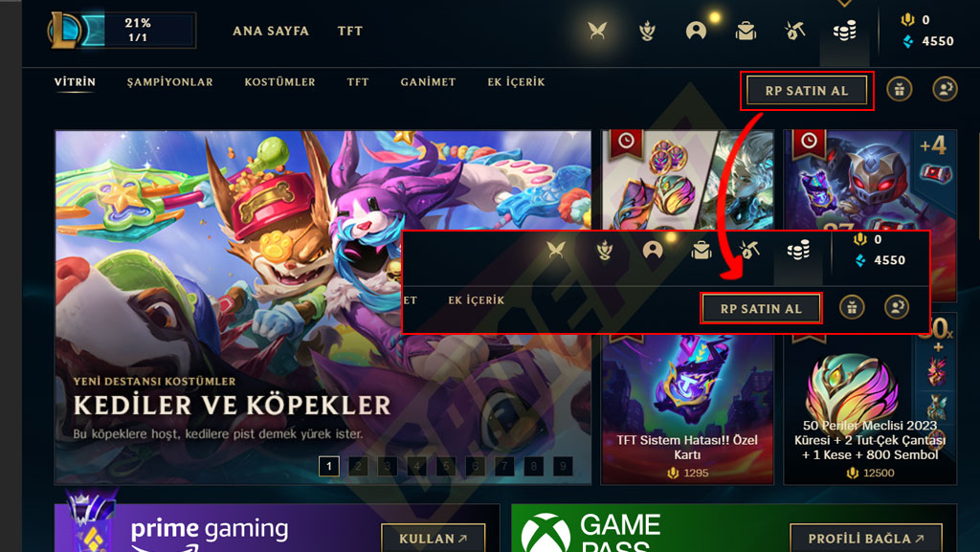Open the Loot hammer icon in top bar
Screen dimensions: 980x552
click(794, 31)
